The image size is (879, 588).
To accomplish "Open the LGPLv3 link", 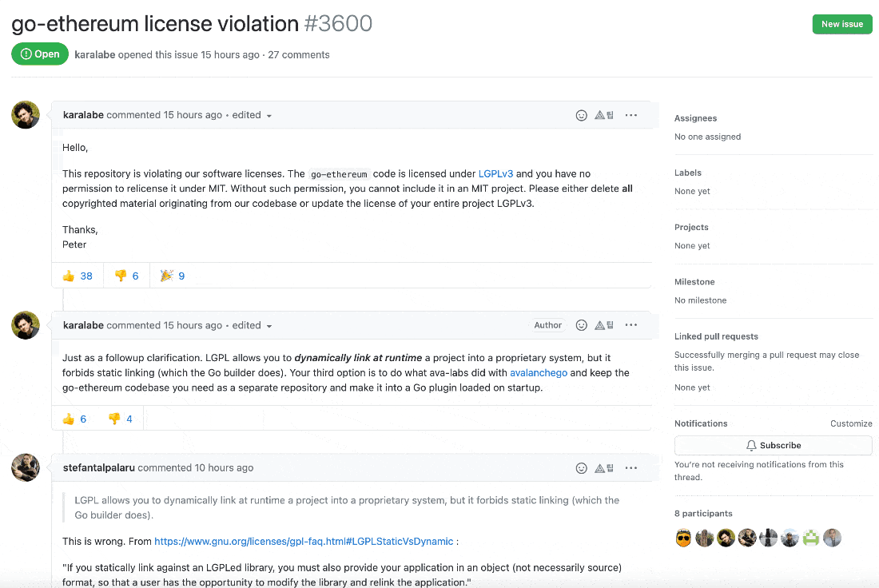I will (x=495, y=174).
